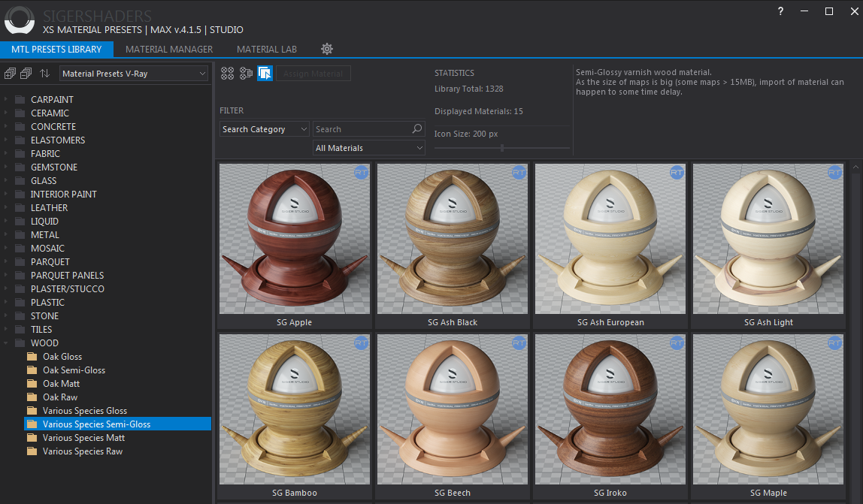Image resolution: width=863 pixels, height=504 pixels.
Task: Click the SigerShaders logo icon
Action: coord(20,20)
